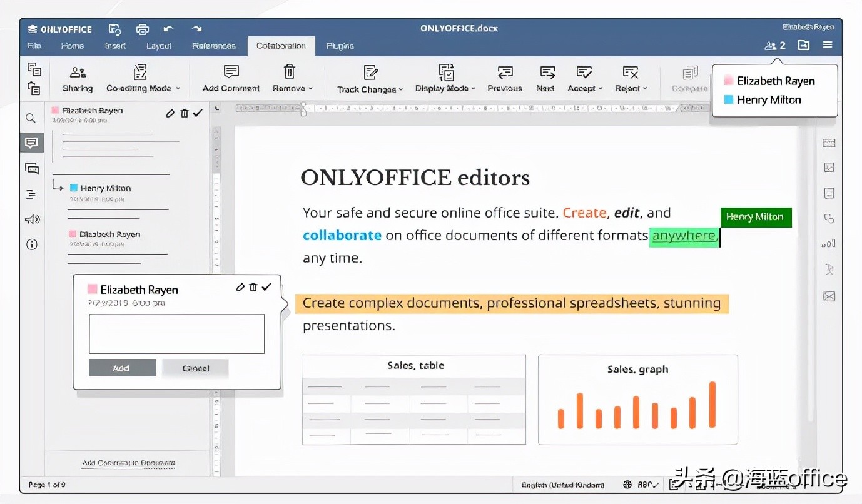Click the Print icon in title bar
The image size is (862, 504).
tap(143, 29)
